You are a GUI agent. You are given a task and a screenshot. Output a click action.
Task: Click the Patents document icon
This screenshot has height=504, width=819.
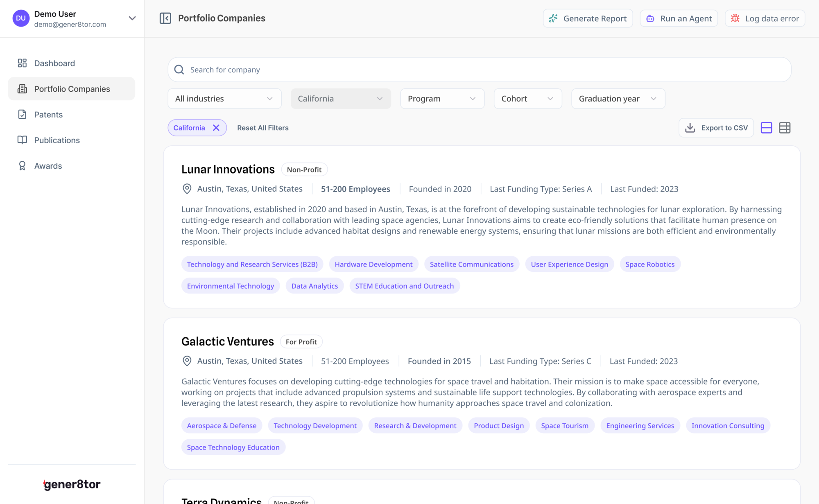click(22, 115)
